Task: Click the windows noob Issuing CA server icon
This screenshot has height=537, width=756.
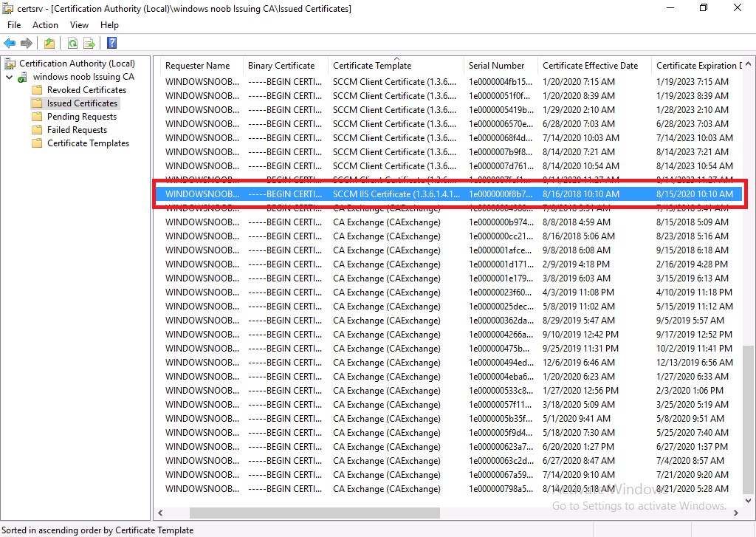Action: click(23, 78)
